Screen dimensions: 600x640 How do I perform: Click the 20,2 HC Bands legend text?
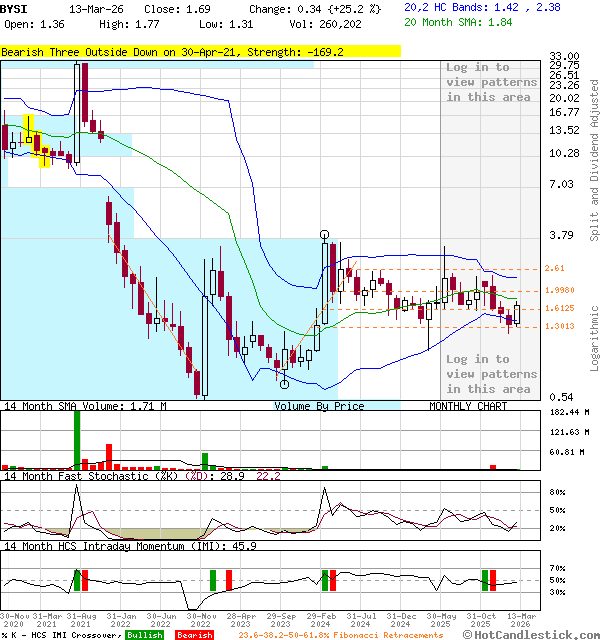tap(482, 7)
